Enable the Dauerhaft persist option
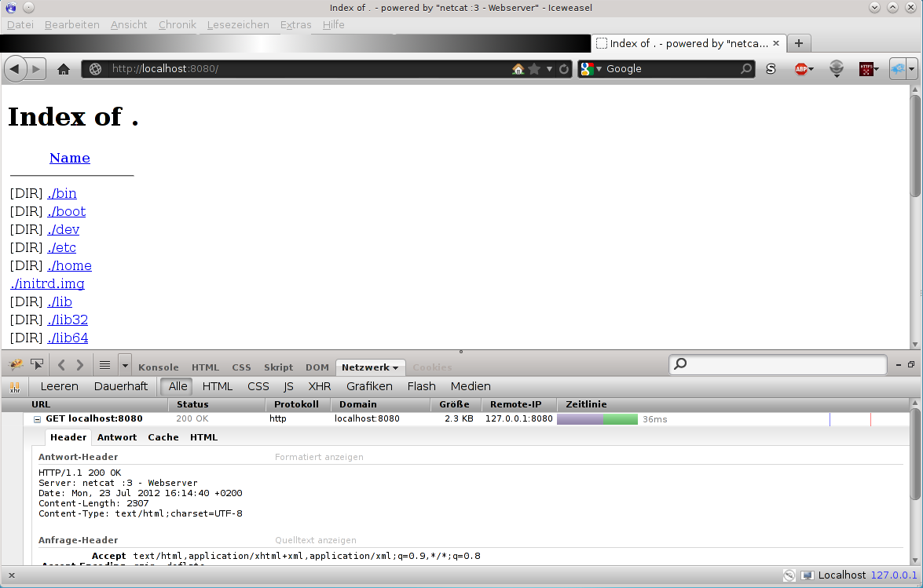Viewport: 923px width, 588px height. pyautogui.click(x=121, y=386)
